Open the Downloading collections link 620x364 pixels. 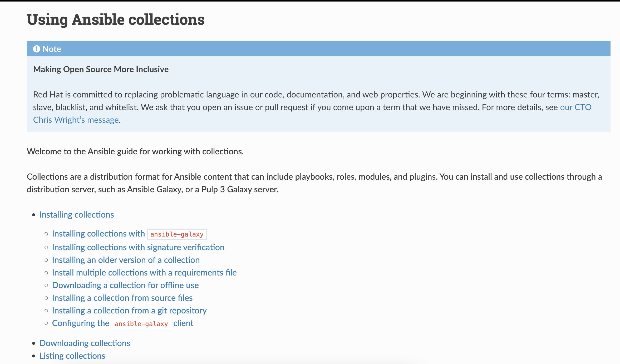tap(85, 343)
